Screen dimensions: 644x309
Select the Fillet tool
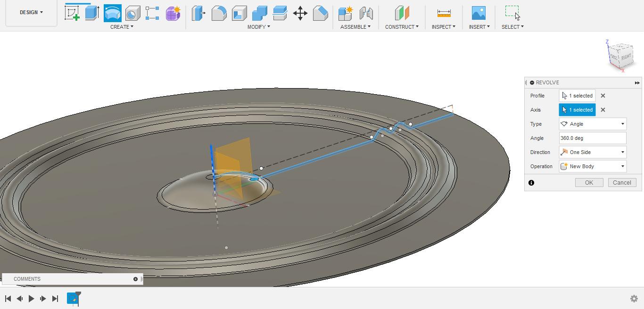[218, 13]
